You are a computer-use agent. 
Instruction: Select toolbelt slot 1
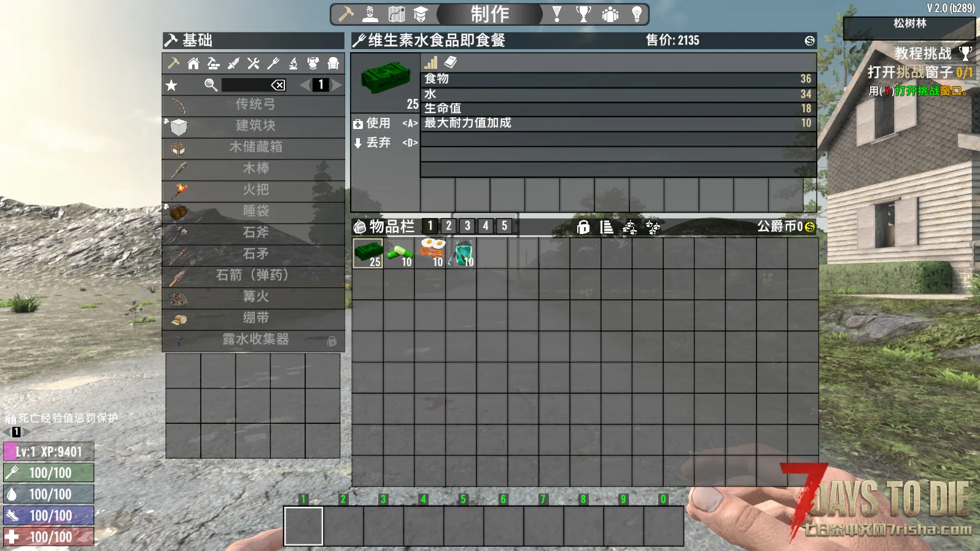(303, 526)
